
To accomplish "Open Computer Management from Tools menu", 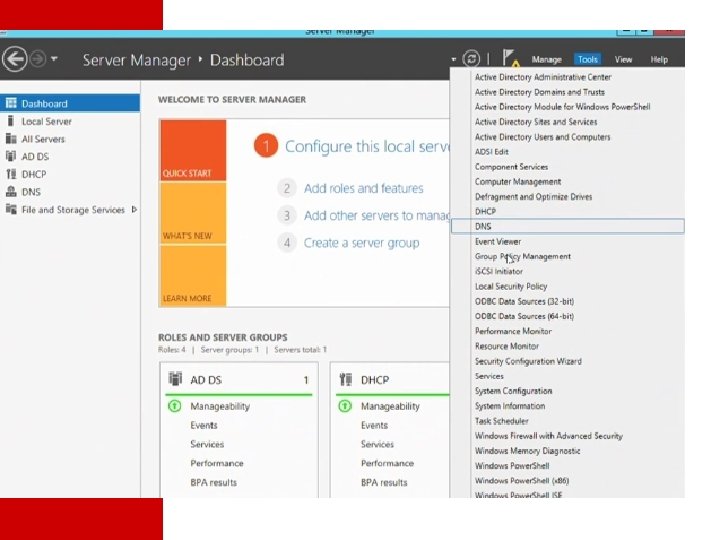I will (518, 181).
